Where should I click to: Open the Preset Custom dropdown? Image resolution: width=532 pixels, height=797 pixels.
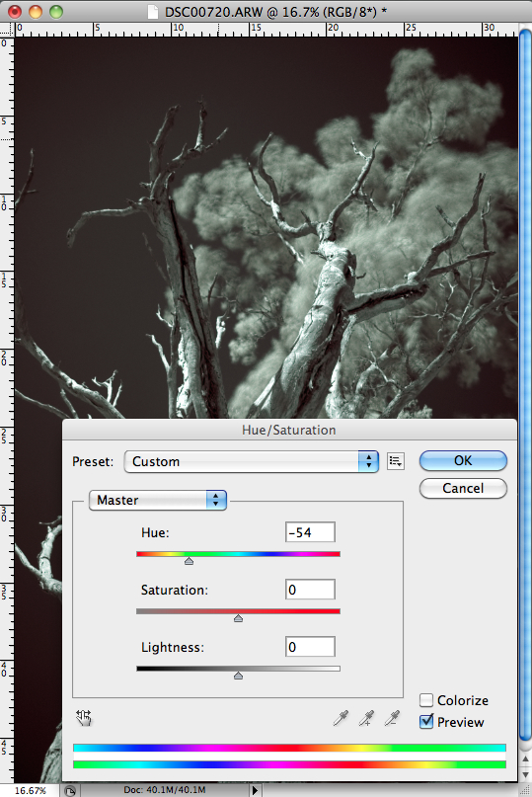tap(251, 461)
